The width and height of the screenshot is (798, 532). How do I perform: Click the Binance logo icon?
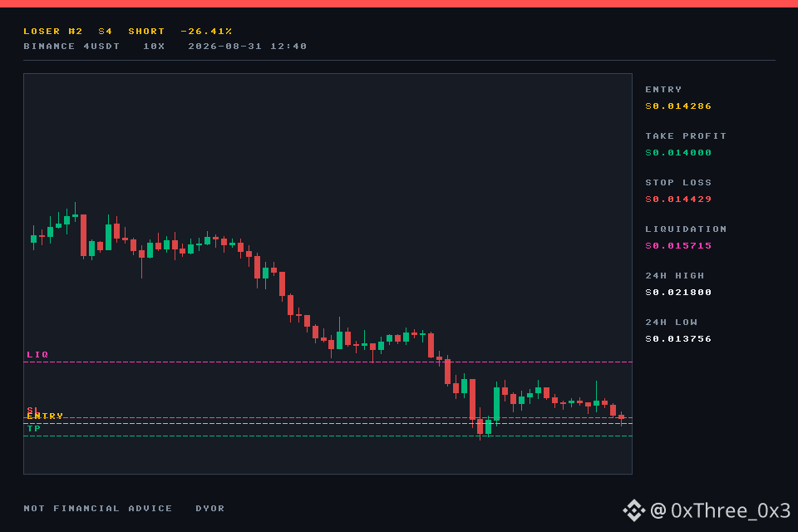tap(634, 510)
